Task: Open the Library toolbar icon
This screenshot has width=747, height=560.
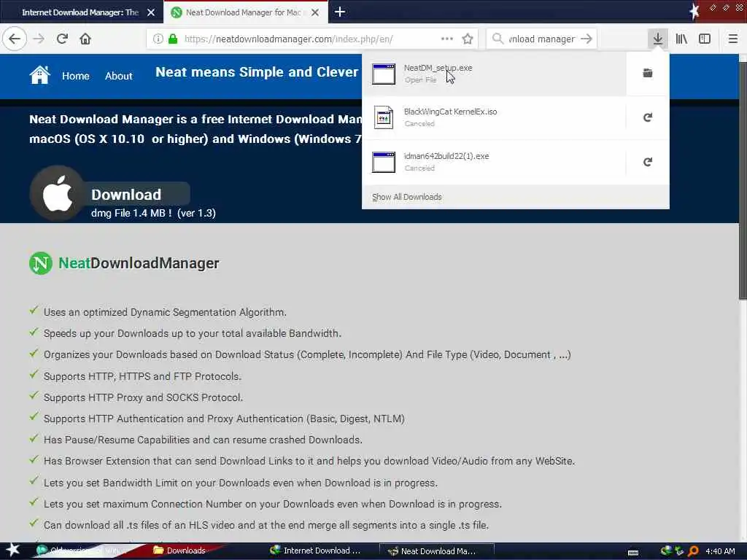Action: [681, 39]
